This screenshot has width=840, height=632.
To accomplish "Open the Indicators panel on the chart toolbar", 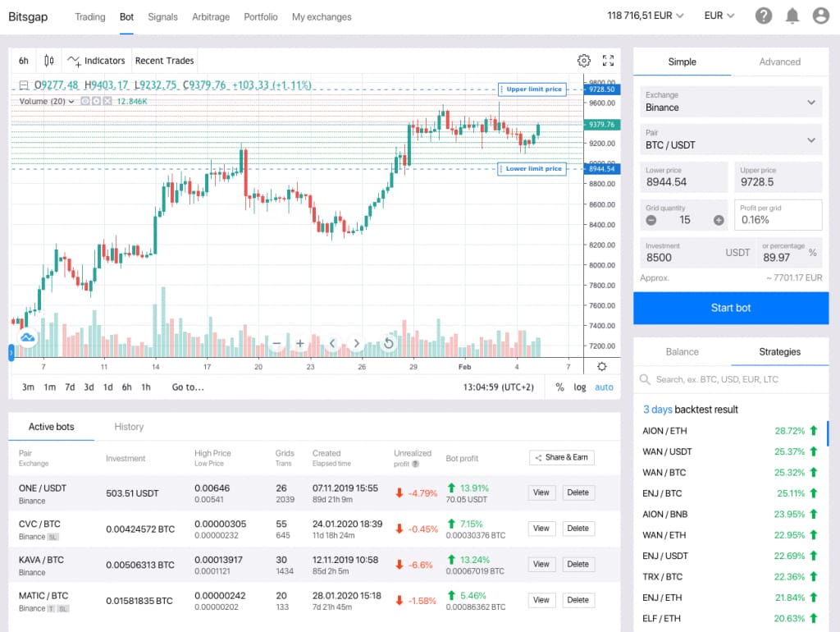I will pyautogui.click(x=96, y=60).
